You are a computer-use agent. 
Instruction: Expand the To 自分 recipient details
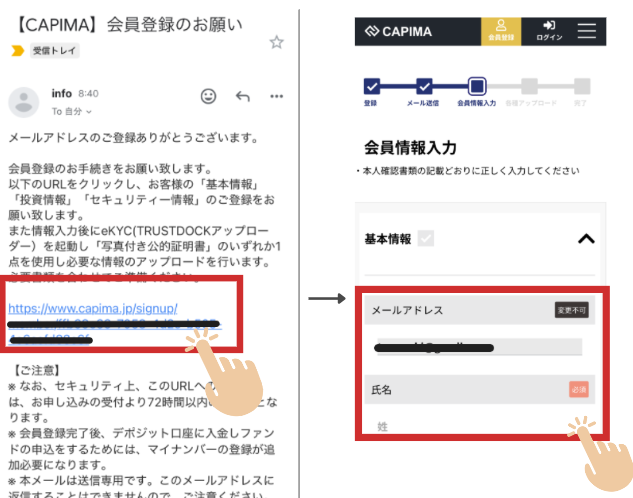tap(71, 111)
